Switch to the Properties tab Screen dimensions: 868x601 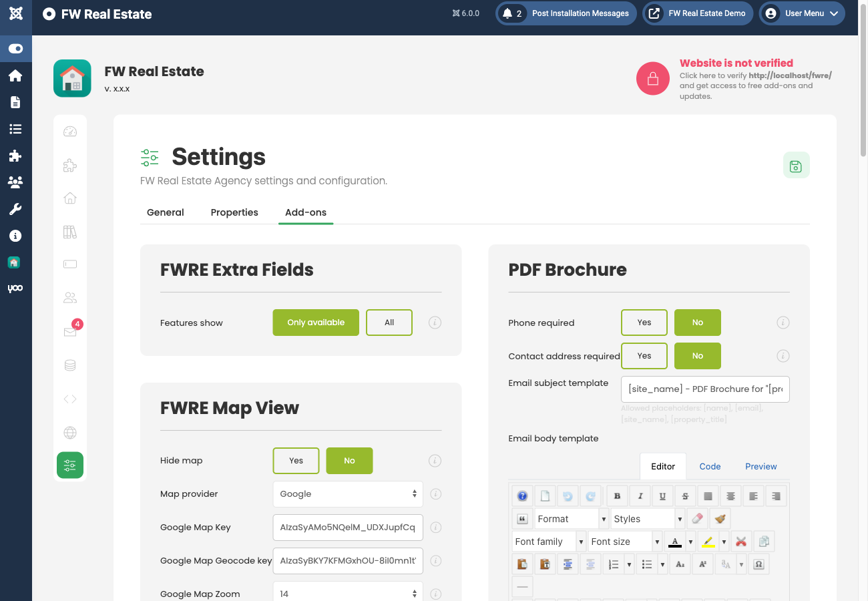[x=234, y=212]
